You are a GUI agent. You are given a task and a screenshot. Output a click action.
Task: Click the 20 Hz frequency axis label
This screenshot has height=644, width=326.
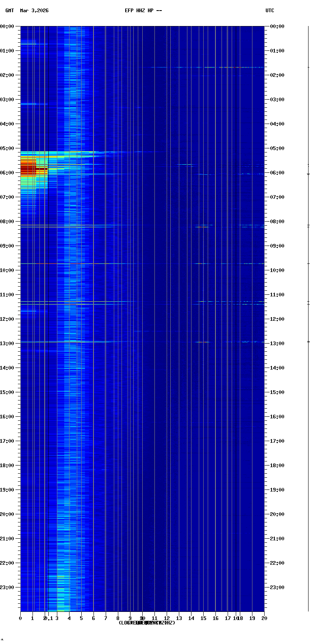point(264,618)
